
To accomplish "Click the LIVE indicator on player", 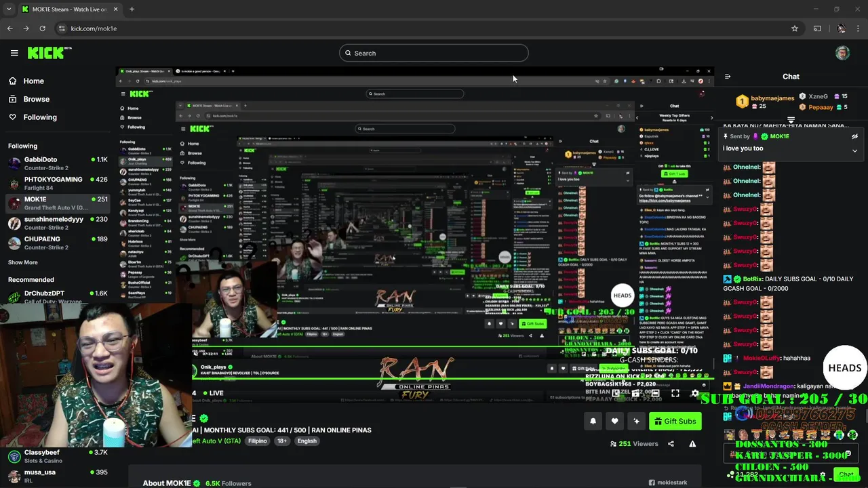I will click(x=213, y=393).
